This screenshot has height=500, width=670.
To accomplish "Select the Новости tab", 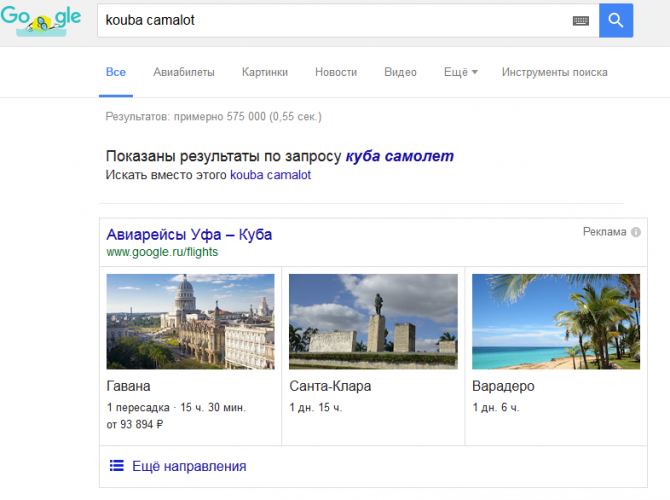I will pos(335,72).
